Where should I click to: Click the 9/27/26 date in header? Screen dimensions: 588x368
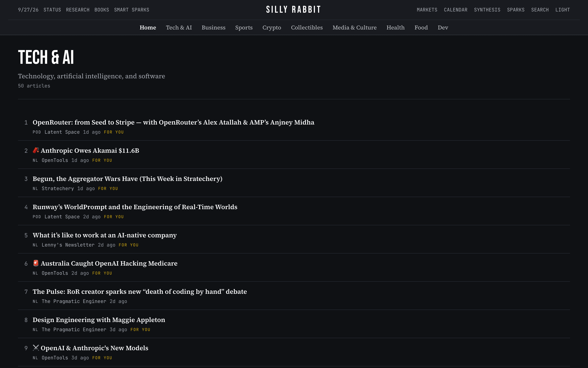pos(28,10)
